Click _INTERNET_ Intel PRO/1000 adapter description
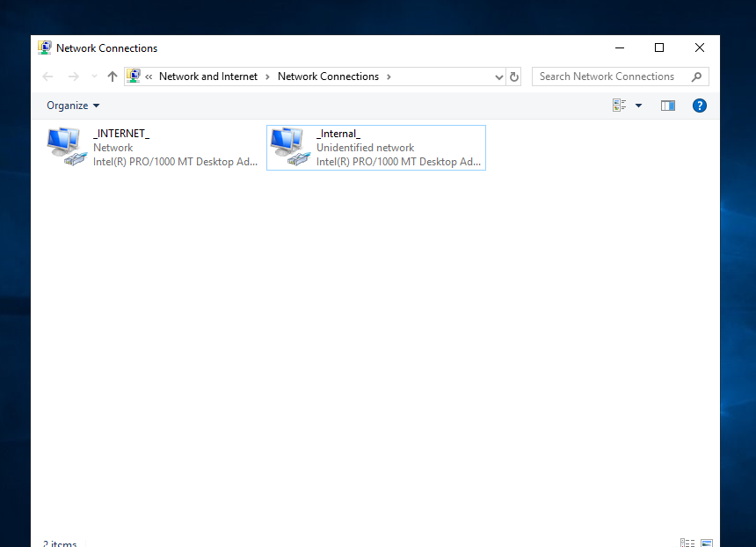Image resolution: width=756 pixels, height=547 pixels. tap(175, 161)
